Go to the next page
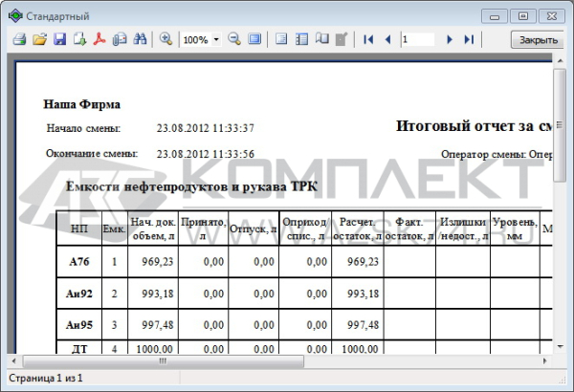 450,39
